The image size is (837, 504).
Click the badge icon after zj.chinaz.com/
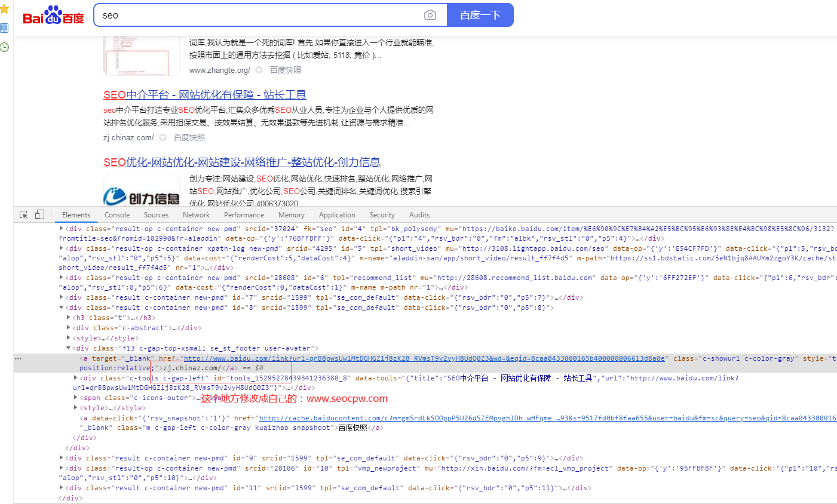coord(163,137)
